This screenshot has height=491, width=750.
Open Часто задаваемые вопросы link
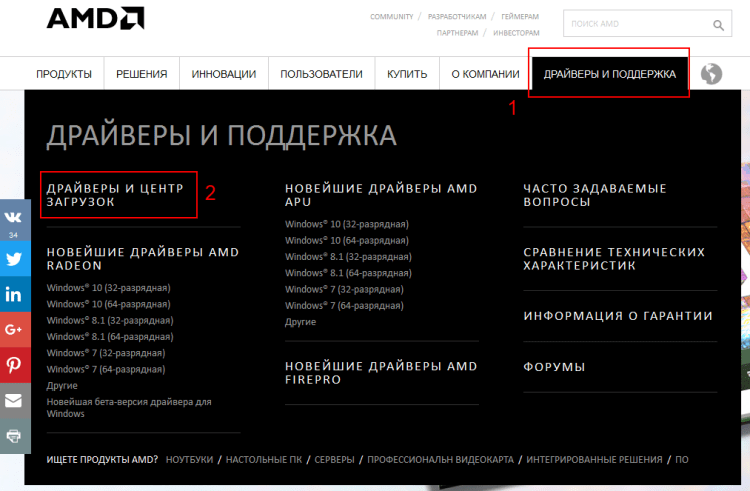pyautogui.click(x=594, y=195)
